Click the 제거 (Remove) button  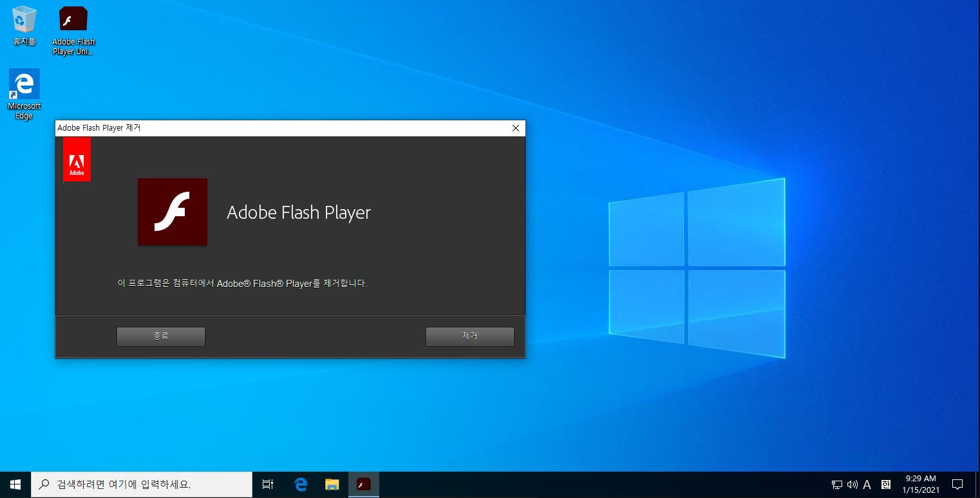(x=469, y=337)
